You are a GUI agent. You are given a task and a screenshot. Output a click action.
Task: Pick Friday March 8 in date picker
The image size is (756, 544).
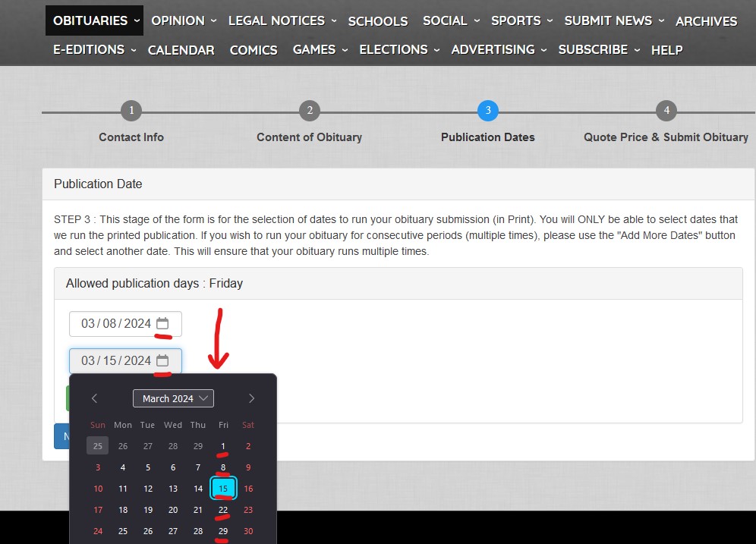[x=223, y=467]
